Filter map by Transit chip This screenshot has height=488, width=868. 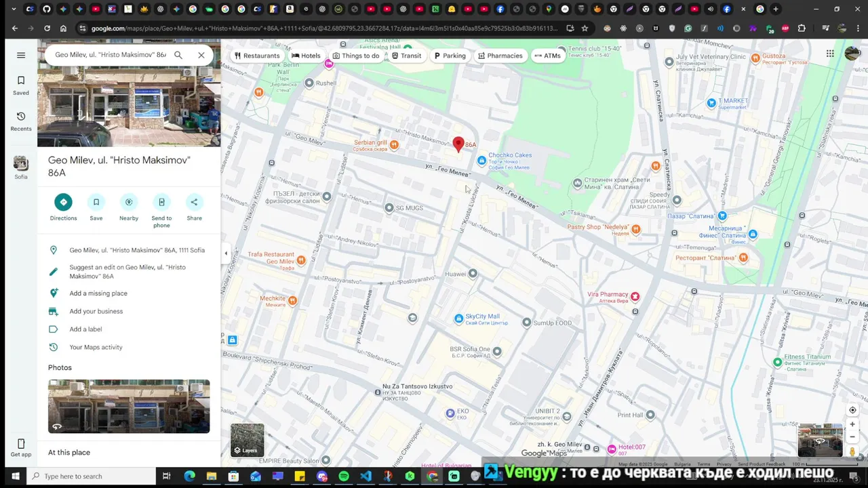(406, 56)
